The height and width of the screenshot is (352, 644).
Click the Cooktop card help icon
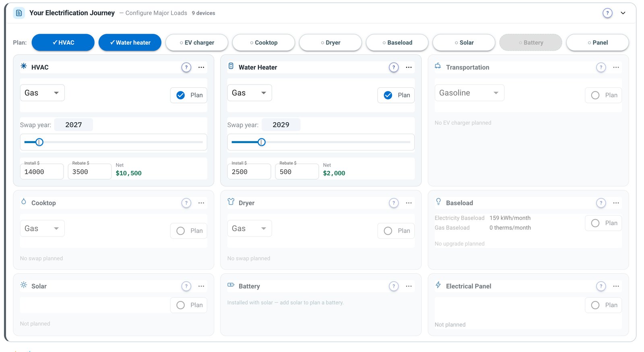coord(186,203)
